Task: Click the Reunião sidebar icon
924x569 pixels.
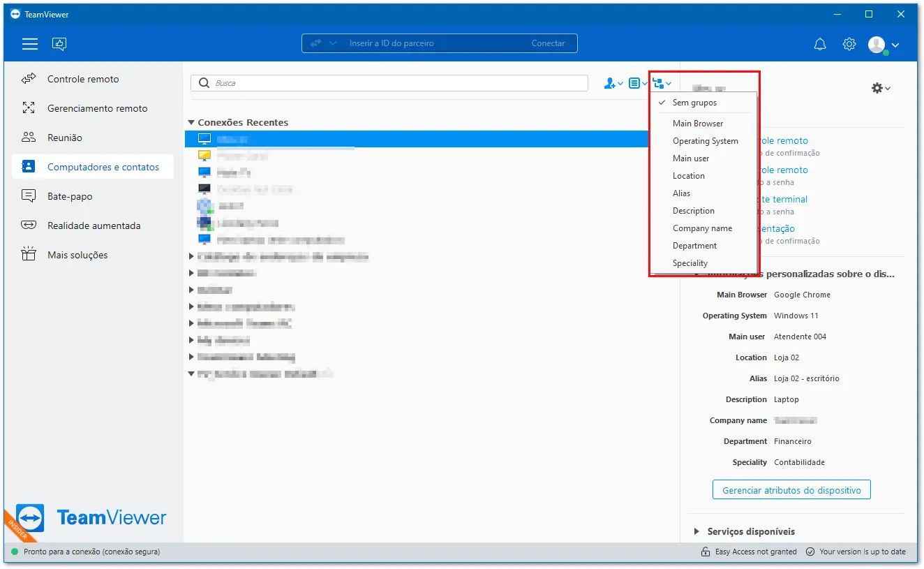Action: click(x=29, y=138)
